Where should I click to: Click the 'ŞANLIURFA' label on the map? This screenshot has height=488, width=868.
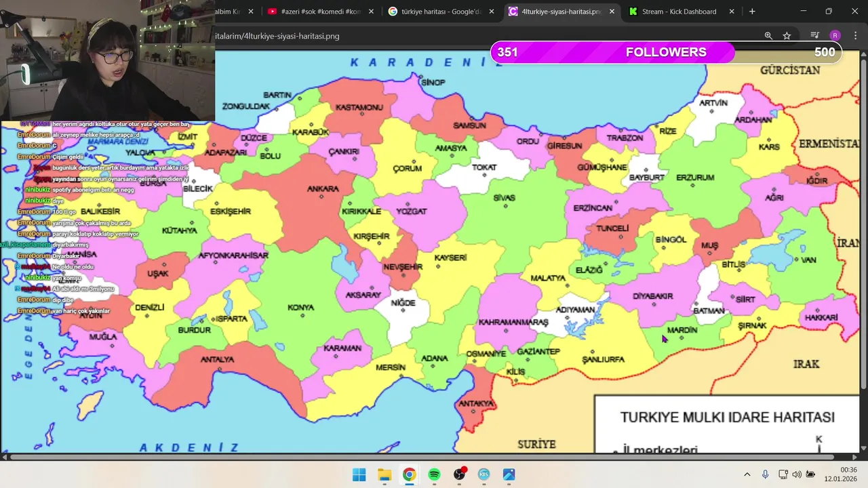click(x=603, y=360)
